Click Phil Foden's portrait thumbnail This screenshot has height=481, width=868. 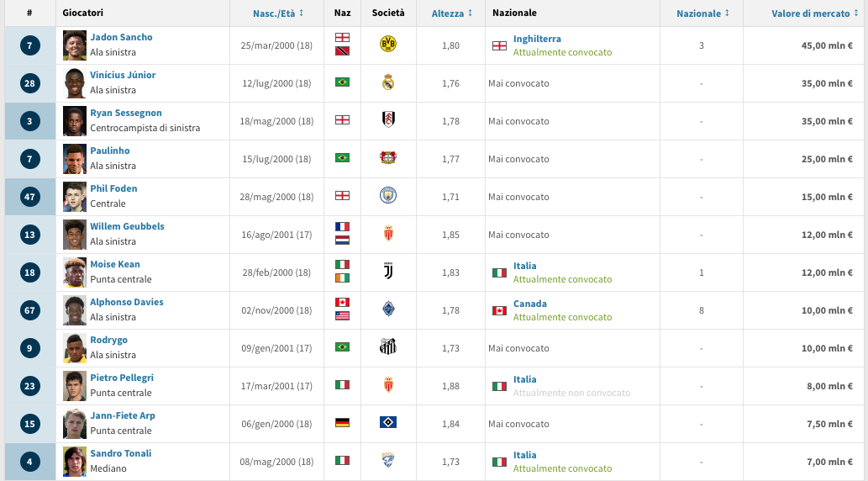click(74, 197)
